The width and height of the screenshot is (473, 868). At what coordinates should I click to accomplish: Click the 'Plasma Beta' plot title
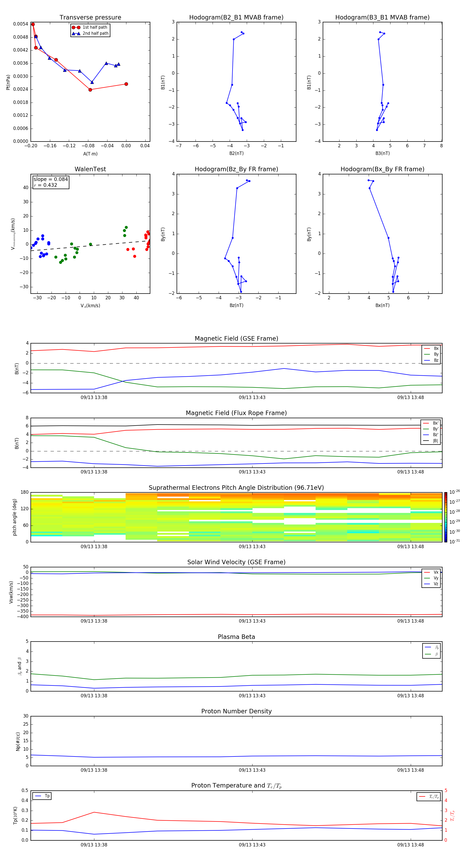pos(236,637)
